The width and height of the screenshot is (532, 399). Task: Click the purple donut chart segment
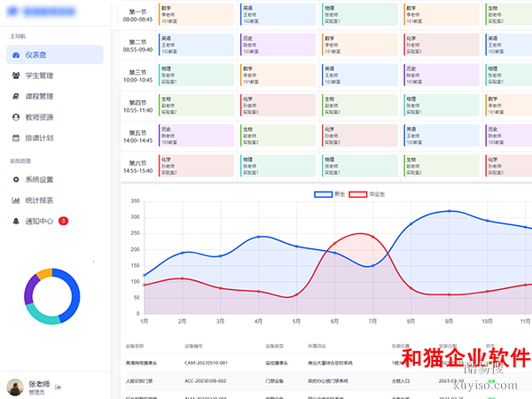tap(30, 289)
